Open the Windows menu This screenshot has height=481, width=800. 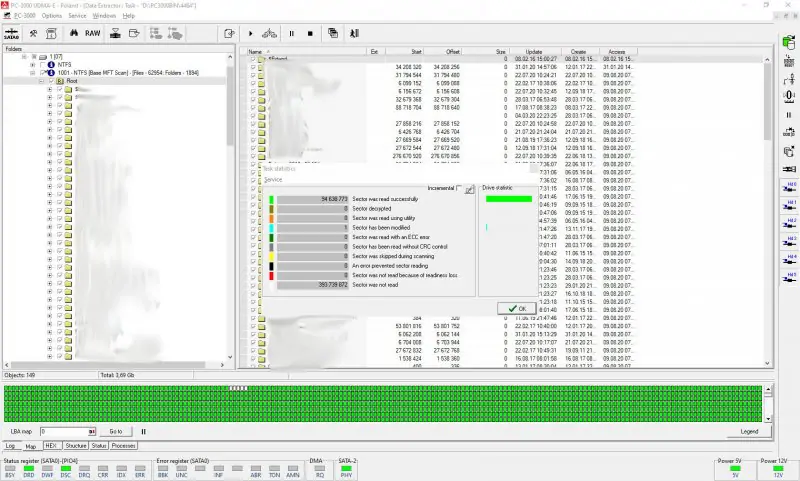click(x=104, y=16)
